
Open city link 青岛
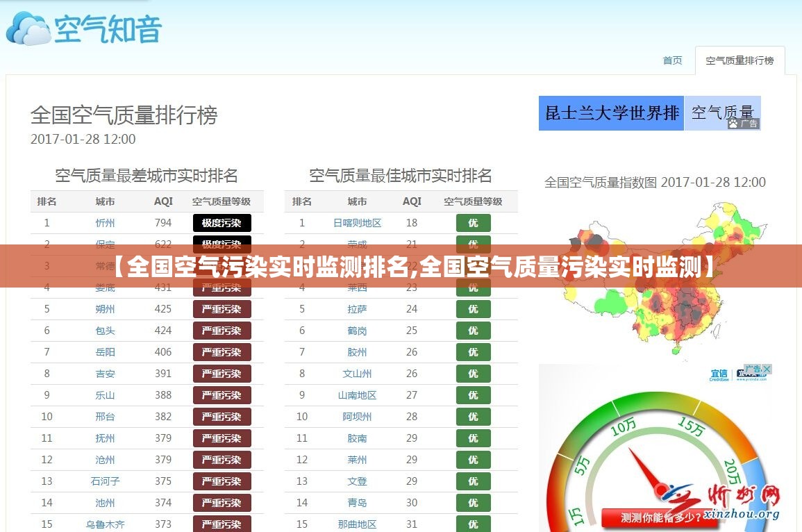pos(357,502)
